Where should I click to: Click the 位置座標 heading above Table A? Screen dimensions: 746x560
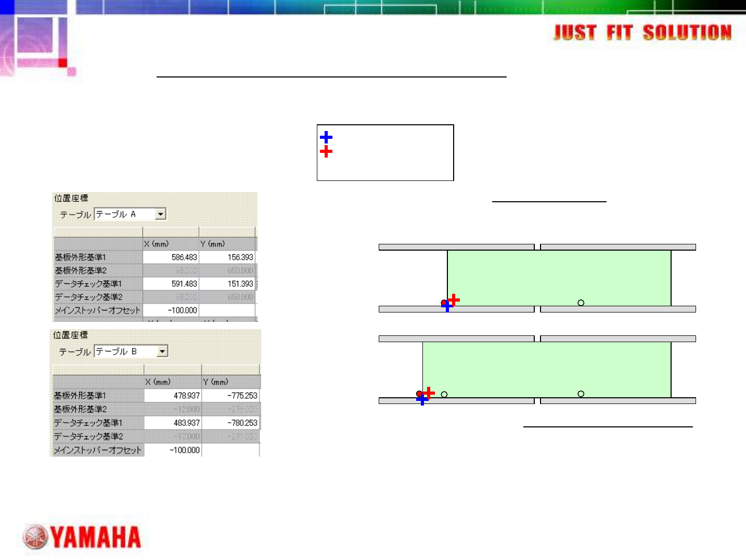pos(71,198)
